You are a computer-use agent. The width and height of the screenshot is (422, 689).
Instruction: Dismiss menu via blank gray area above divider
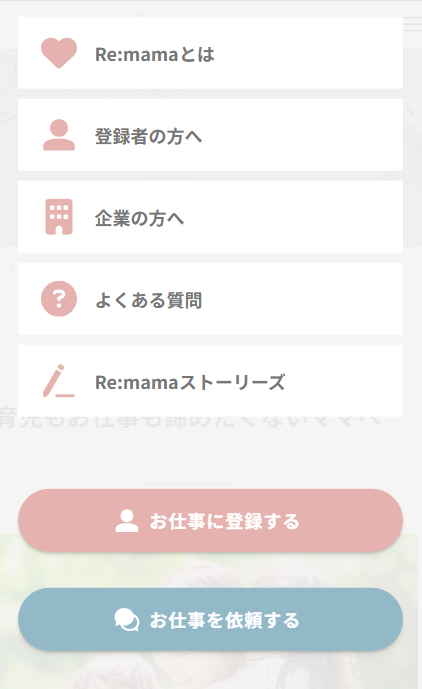(x=211, y=457)
